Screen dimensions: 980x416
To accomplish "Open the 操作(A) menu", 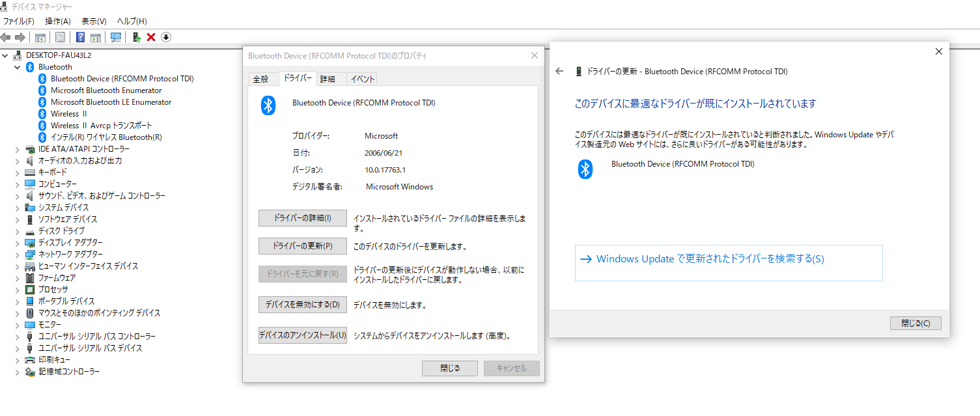I will (x=58, y=21).
